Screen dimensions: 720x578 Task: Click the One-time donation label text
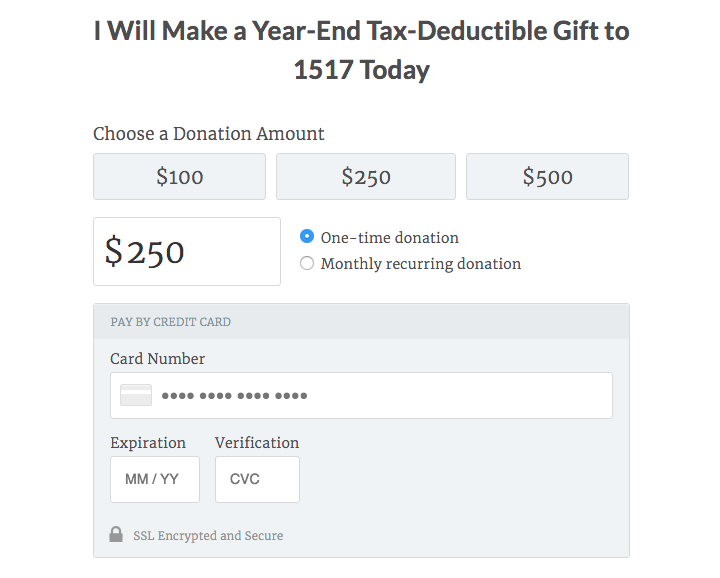click(389, 237)
